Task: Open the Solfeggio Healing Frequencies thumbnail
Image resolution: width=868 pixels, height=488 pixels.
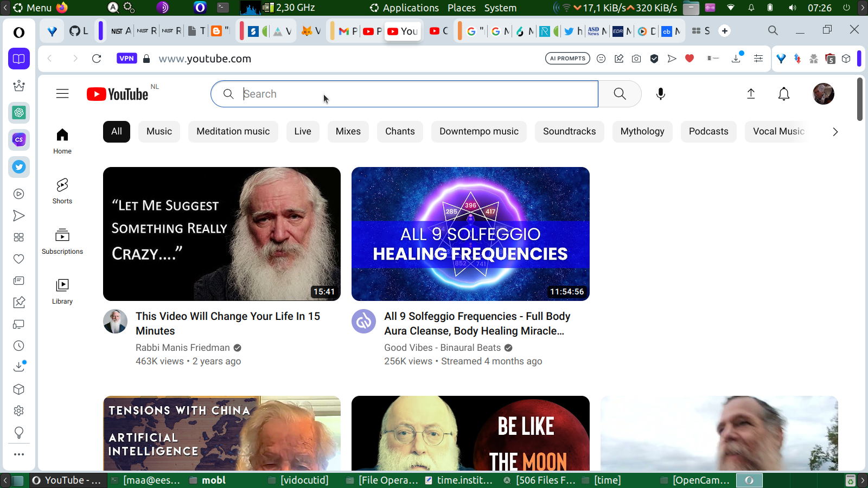Action: coord(470,234)
